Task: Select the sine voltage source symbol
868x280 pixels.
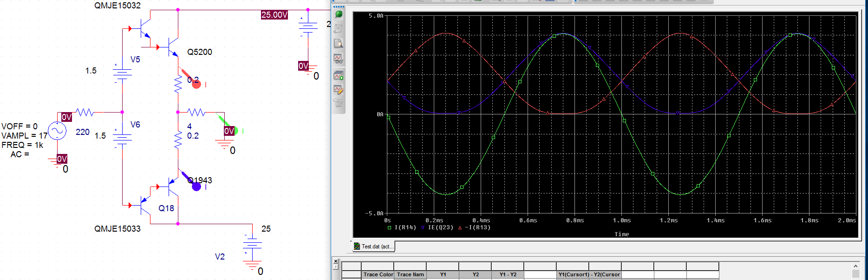Action: [57, 131]
